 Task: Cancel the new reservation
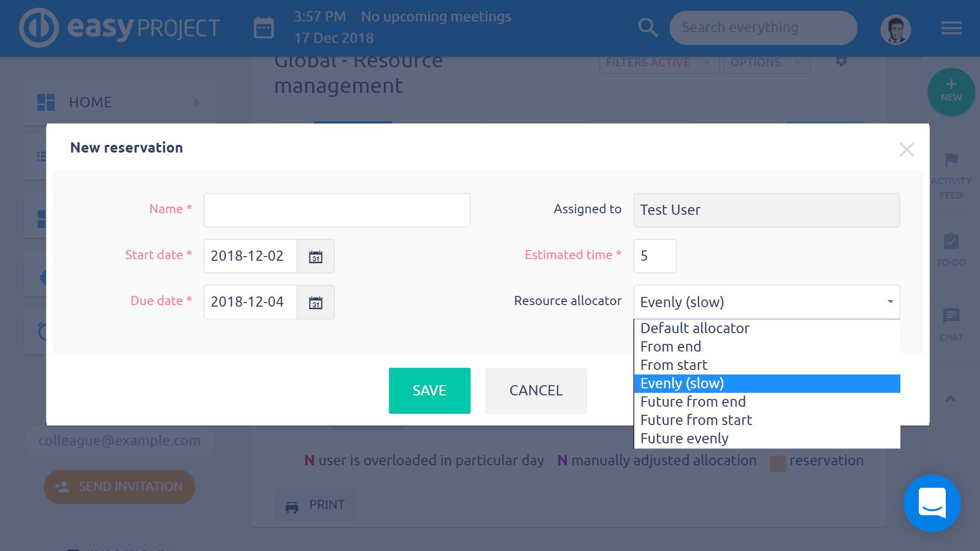[536, 390]
